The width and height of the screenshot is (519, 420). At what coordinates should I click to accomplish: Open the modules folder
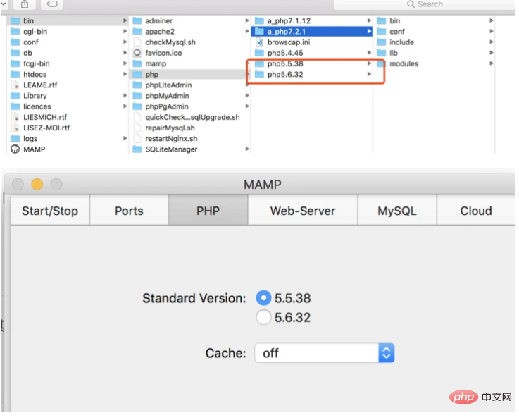(434, 63)
